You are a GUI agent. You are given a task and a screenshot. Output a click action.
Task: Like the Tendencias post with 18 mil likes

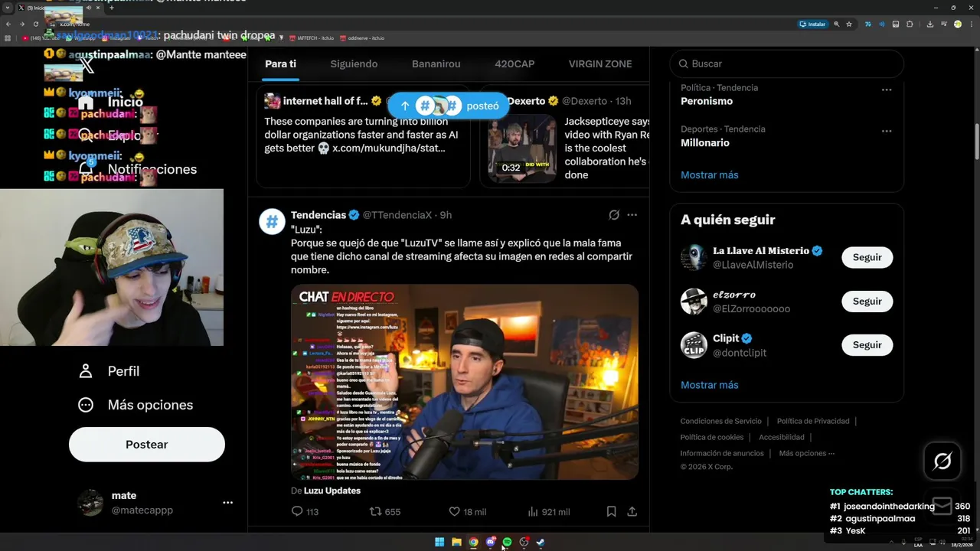tap(454, 511)
